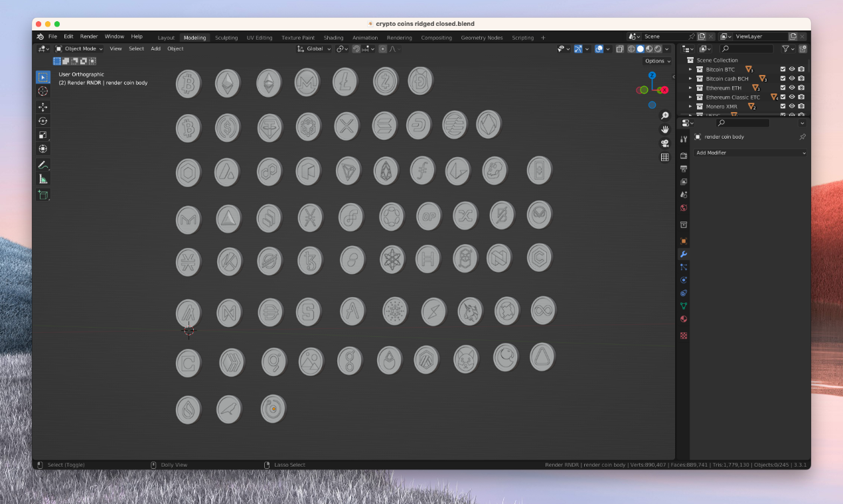Uncheck Bitcoin cash BCH collection checkbox
The image size is (843, 504).
point(783,78)
